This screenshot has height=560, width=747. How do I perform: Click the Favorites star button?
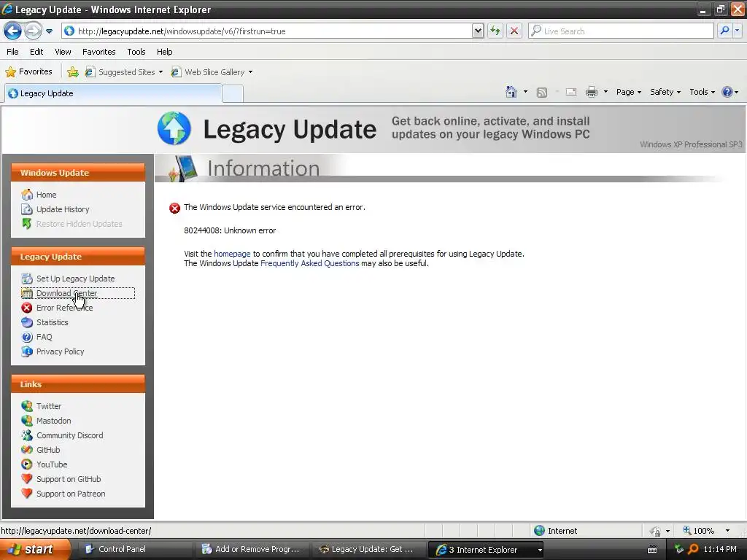pos(28,72)
